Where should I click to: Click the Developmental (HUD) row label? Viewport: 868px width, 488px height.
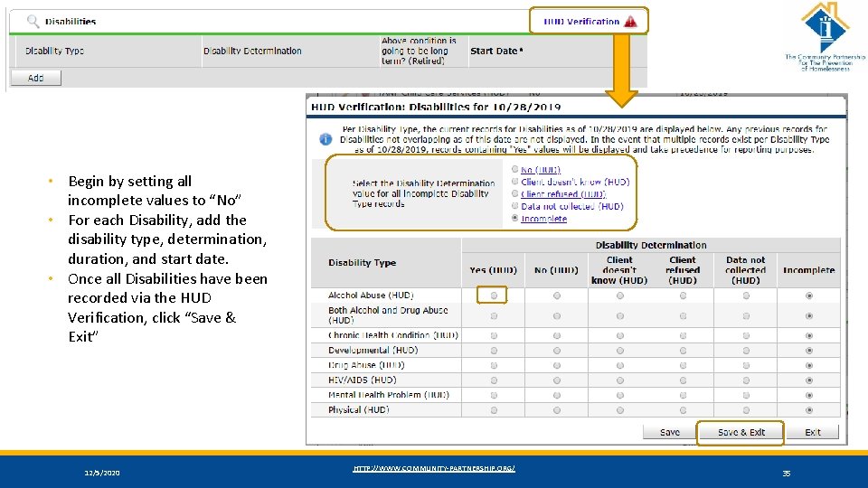coord(373,351)
